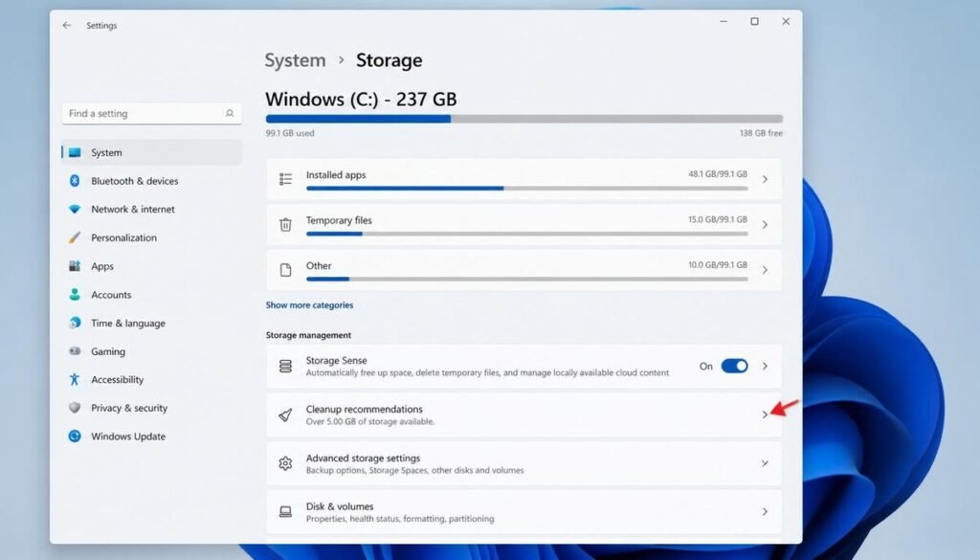Go to Personalization settings
The width and height of the screenshot is (980, 560).
click(x=152, y=237)
